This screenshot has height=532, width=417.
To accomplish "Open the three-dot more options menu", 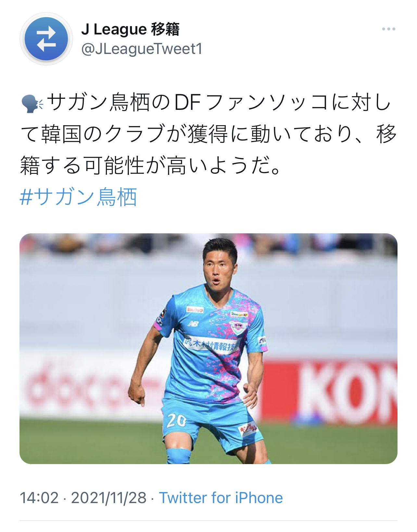I will coord(389,29).
